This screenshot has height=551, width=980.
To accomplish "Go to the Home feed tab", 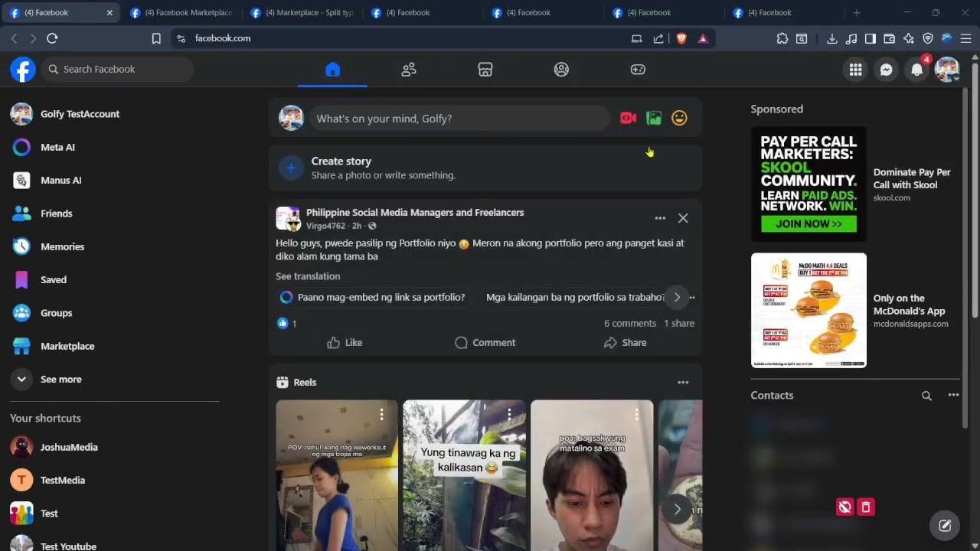I will pos(332,70).
